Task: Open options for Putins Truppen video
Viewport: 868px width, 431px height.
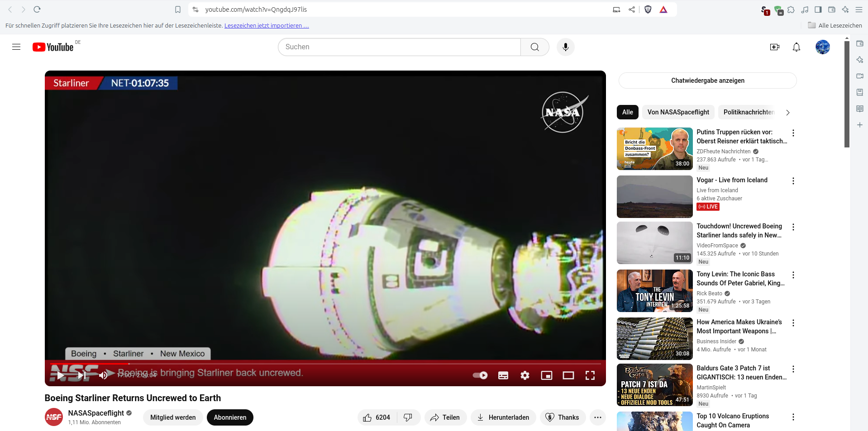Action: (x=793, y=133)
